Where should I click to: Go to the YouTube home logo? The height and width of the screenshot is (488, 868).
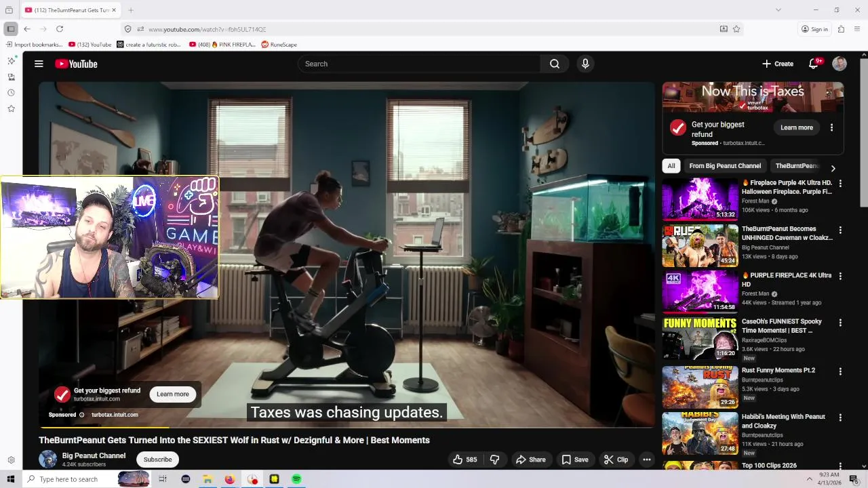click(76, 64)
